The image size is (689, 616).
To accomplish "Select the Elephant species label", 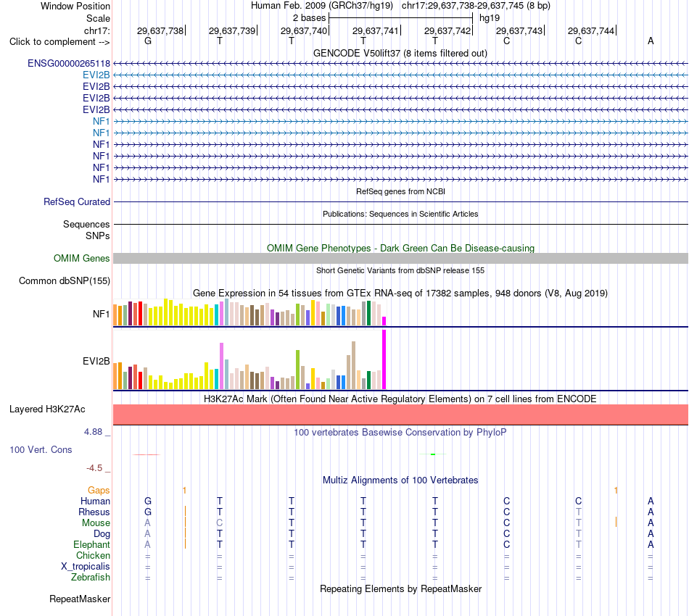I will coord(91,544).
